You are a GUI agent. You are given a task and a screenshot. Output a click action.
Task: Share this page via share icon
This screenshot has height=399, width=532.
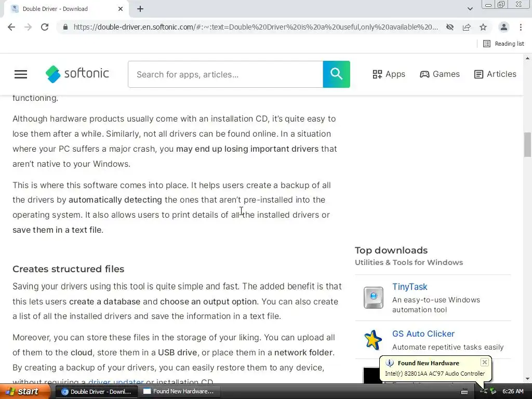pyautogui.click(x=467, y=27)
